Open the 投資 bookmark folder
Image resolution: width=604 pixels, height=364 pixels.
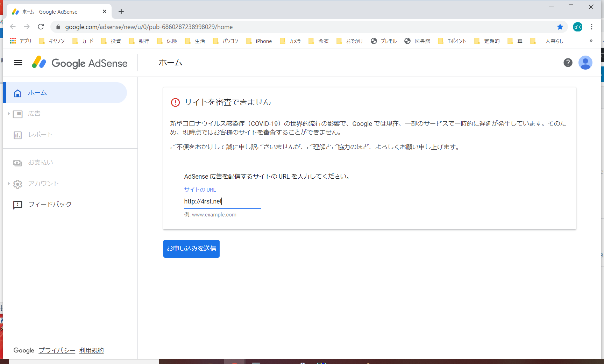[111, 41]
